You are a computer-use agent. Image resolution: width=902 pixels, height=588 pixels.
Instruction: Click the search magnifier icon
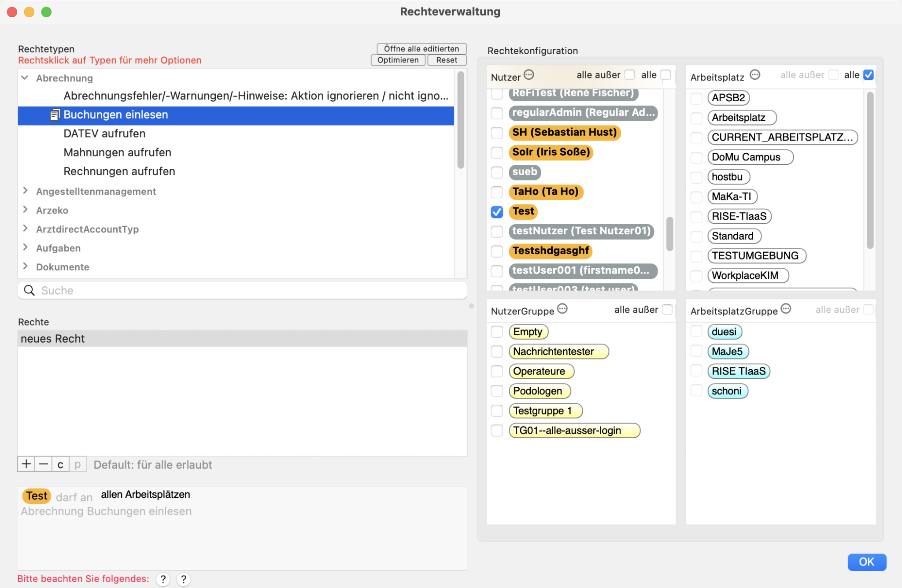click(x=30, y=290)
